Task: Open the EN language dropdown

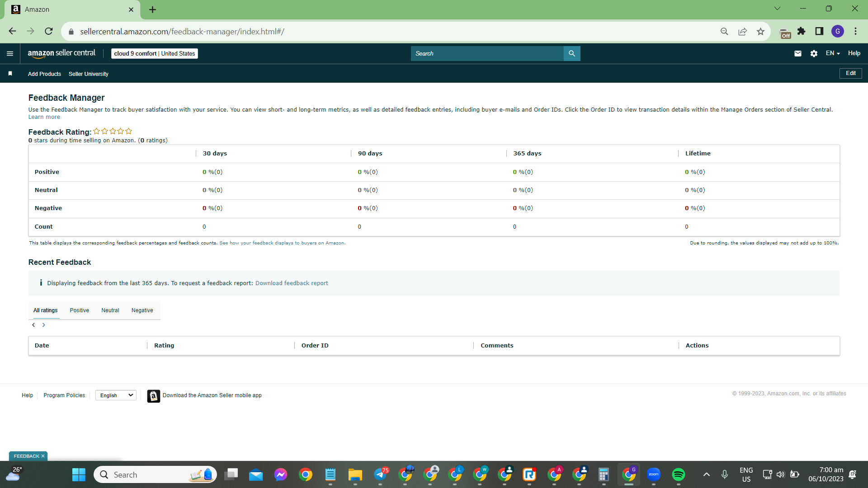Action: point(833,53)
